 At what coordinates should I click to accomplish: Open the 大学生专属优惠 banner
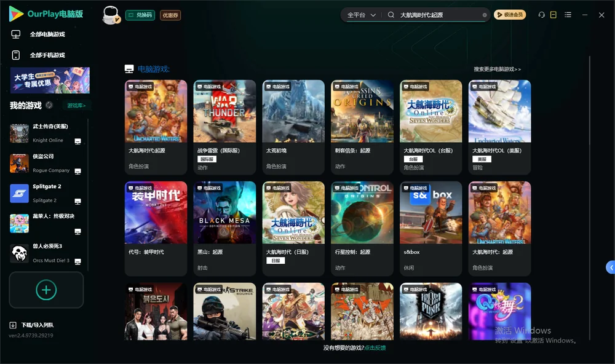coord(50,81)
